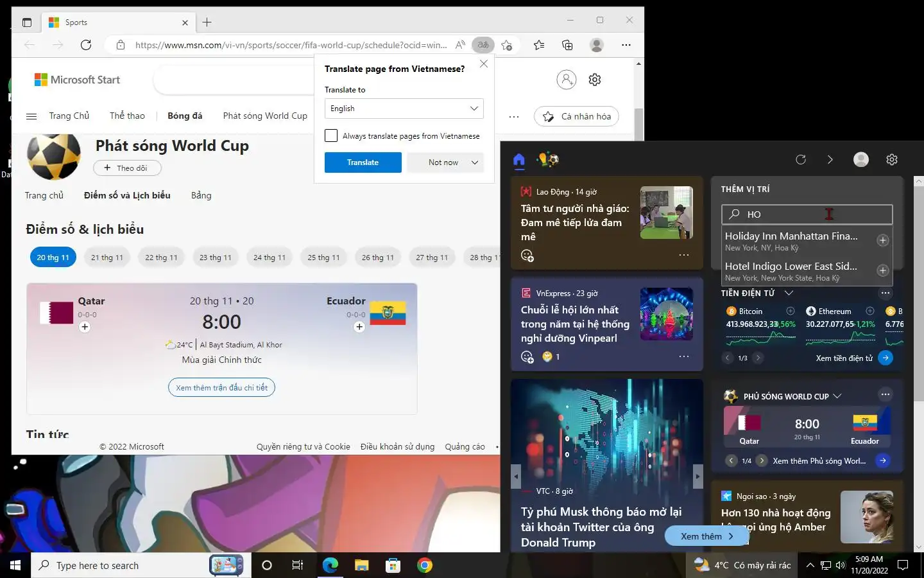
Task: Add this page to favorites star icon
Action: click(x=507, y=45)
